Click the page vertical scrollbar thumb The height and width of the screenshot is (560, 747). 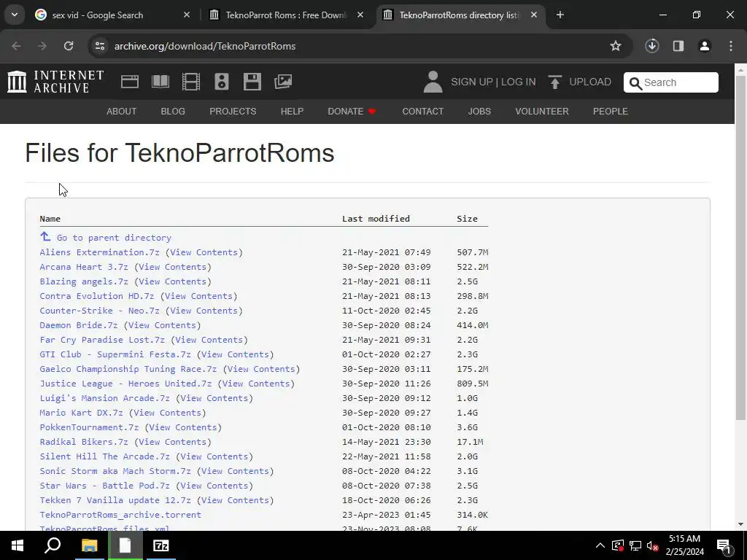(740, 248)
